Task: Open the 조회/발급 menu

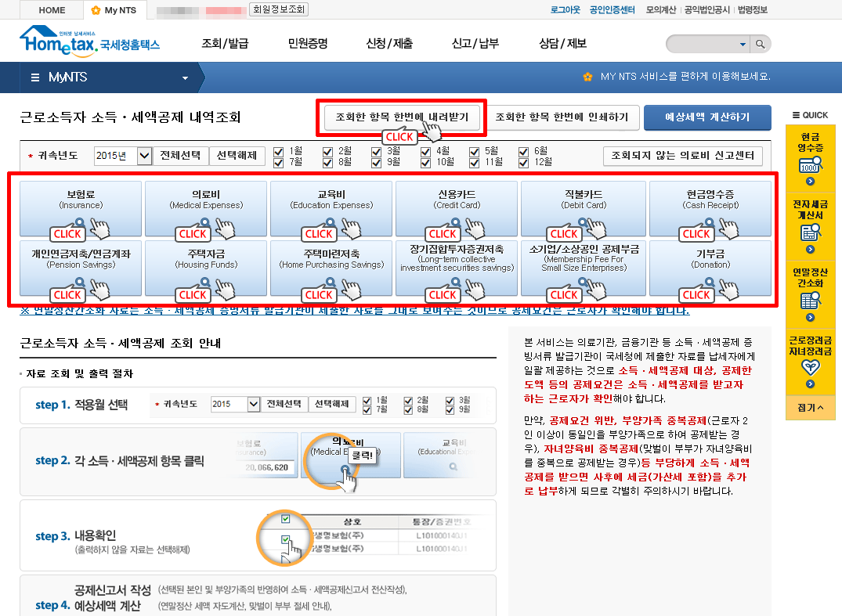Action: tap(225, 44)
